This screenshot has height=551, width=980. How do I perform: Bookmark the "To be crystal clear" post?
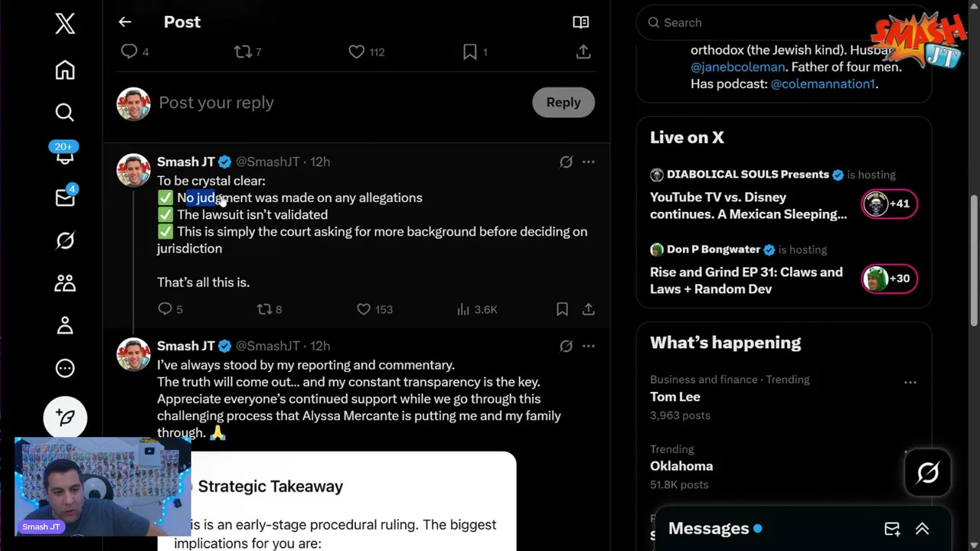(x=562, y=309)
